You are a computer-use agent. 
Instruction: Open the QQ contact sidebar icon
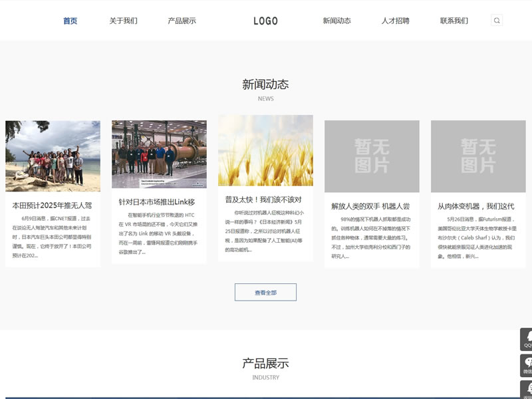527,339
